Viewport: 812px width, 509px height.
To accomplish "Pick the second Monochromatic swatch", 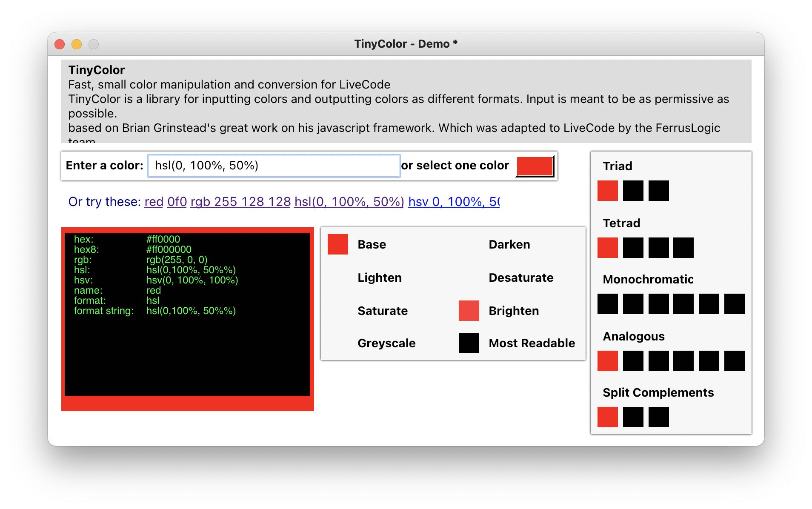I will [x=633, y=304].
